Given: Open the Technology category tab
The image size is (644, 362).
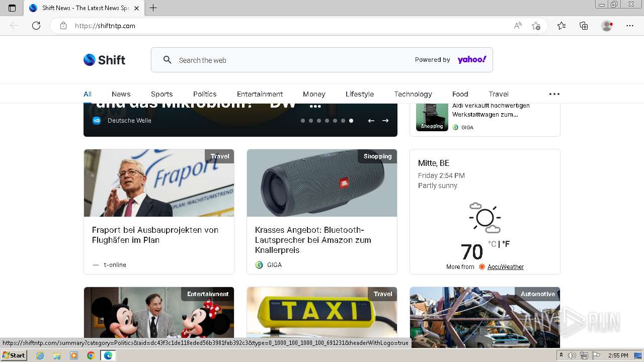Looking at the screenshot, I should [x=413, y=94].
